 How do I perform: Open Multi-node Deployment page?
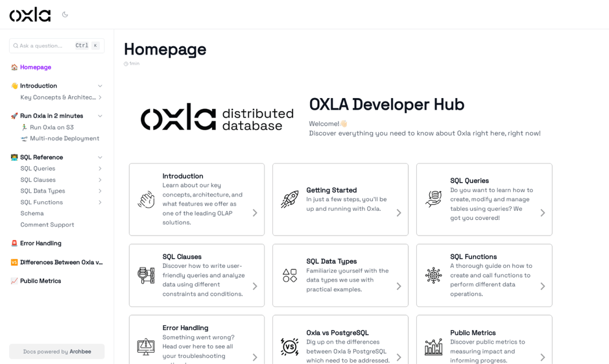pos(64,139)
